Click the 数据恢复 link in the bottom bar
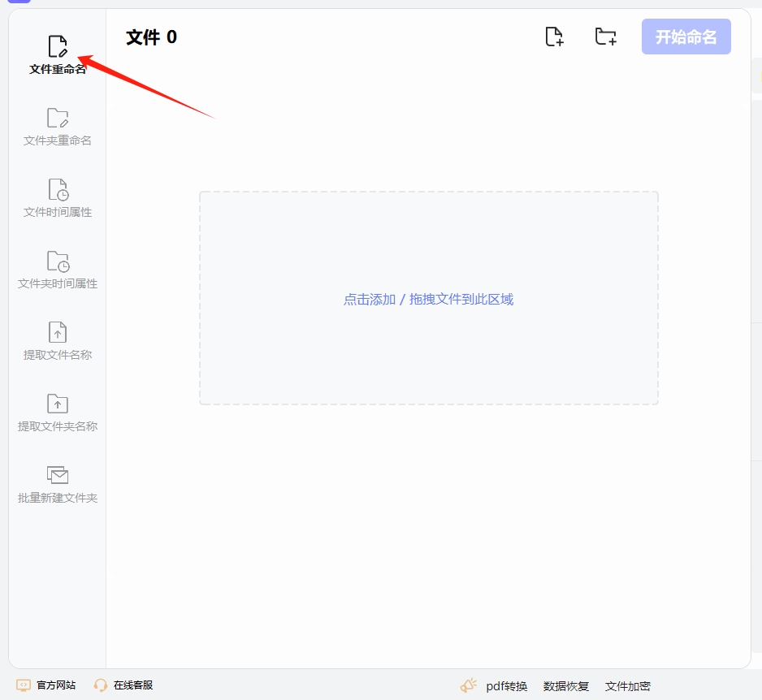 [566, 686]
